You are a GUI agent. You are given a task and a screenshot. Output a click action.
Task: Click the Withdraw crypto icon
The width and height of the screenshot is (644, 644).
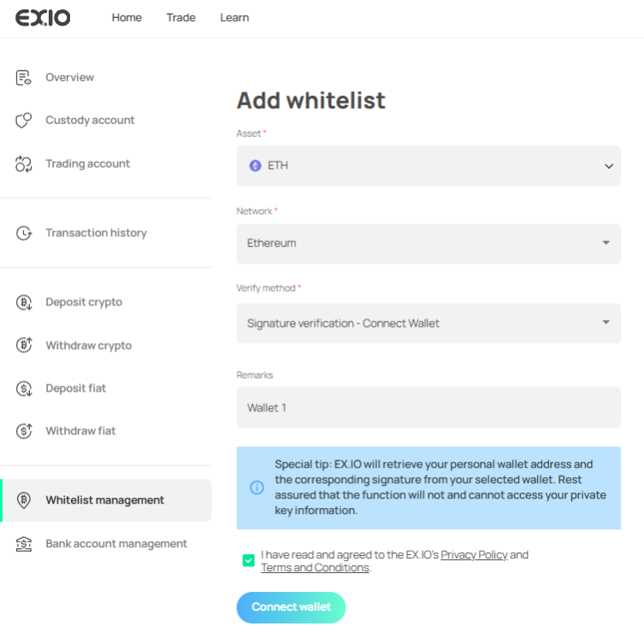[24, 346]
